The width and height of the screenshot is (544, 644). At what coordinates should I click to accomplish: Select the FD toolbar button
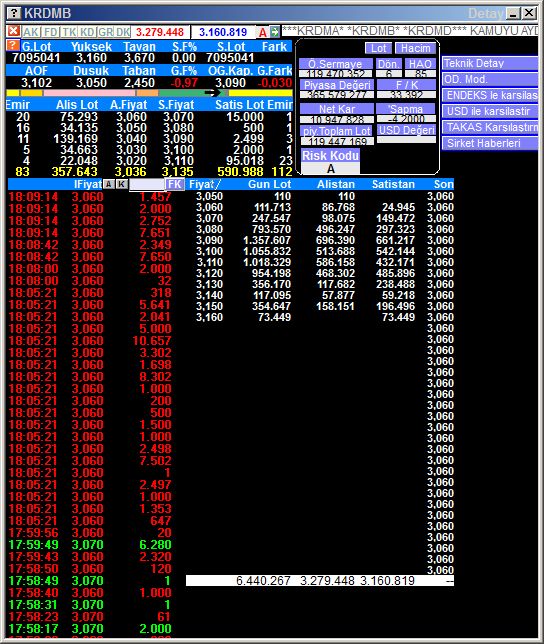point(51,32)
